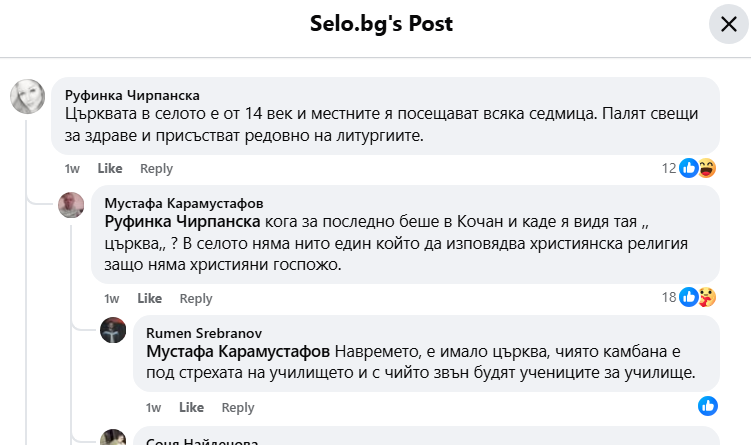Like Мустафа Карамустафов's reply
The image size is (751, 445).
(x=149, y=298)
